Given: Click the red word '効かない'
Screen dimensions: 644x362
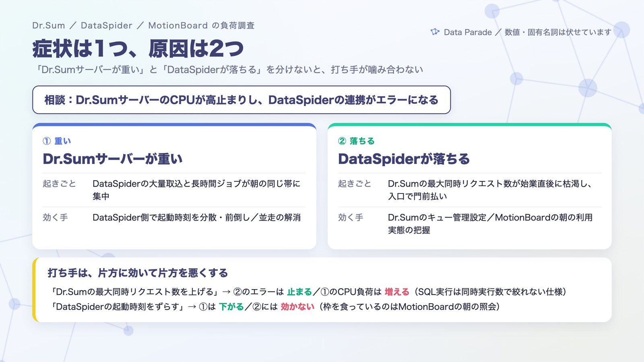Looking at the screenshot, I should (297, 306).
